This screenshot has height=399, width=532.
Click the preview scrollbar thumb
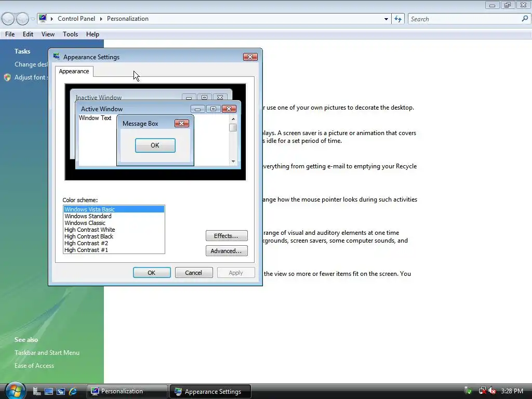click(233, 128)
